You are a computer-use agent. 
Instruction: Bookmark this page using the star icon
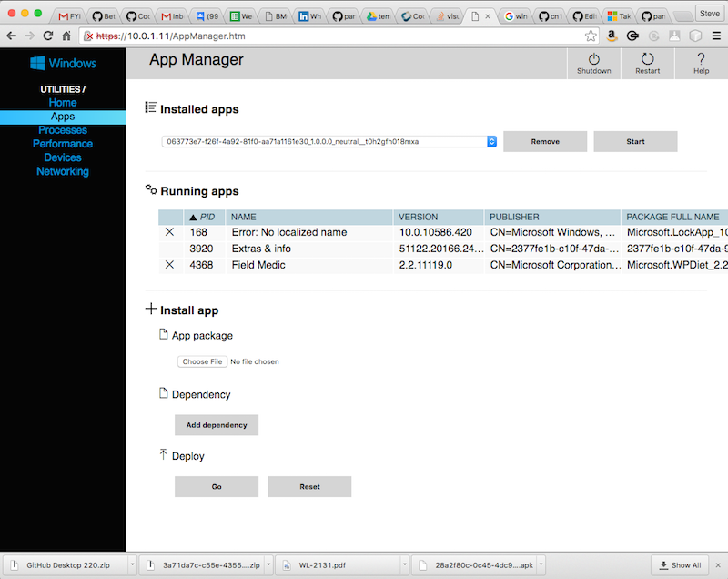[590, 35]
